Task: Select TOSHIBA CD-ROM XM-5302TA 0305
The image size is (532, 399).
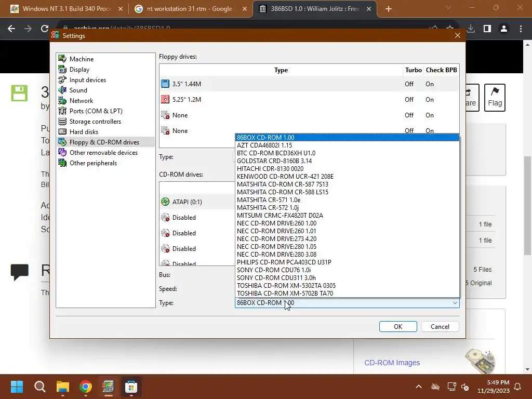Action: 347,286
